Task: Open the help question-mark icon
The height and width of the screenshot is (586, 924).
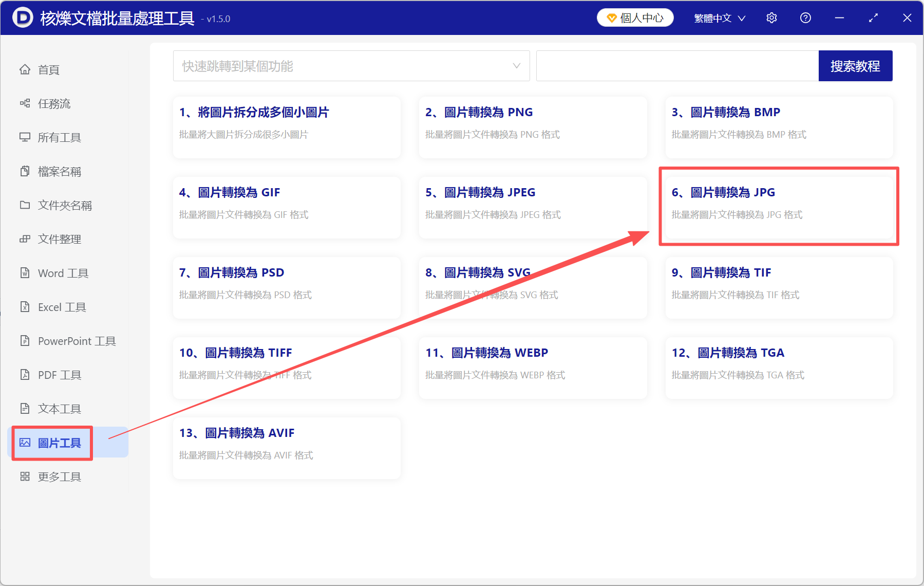Action: click(x=805, y=17)
